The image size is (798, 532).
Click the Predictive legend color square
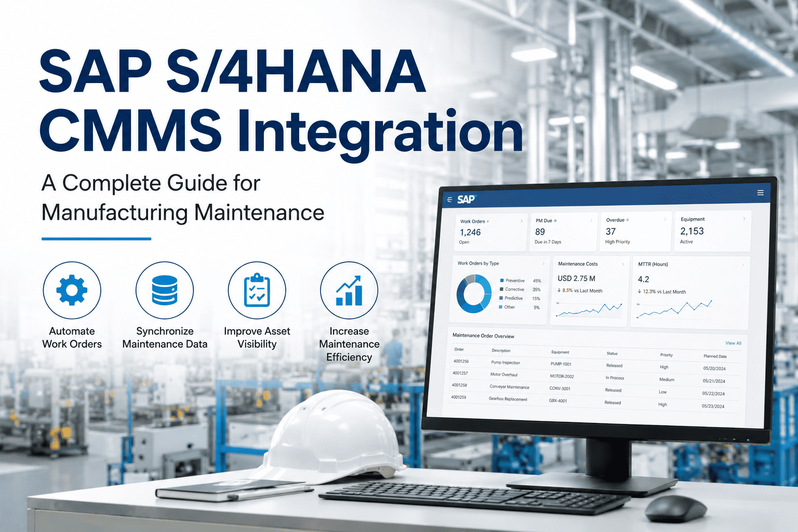click(x=501, y=298)
